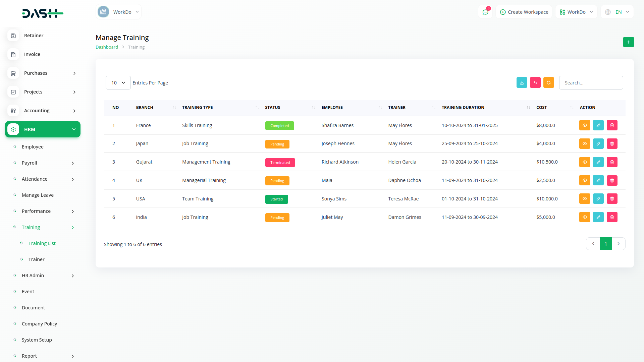Screen dimensions: 644x362
Task: Open the chat messages notification icon
Action: [x=485, y=12]
